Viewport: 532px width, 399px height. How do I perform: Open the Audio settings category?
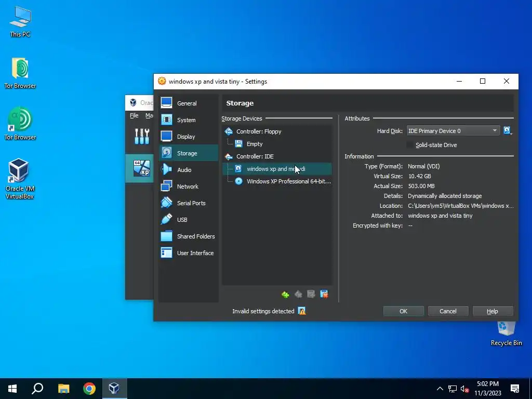click(188, 170)
